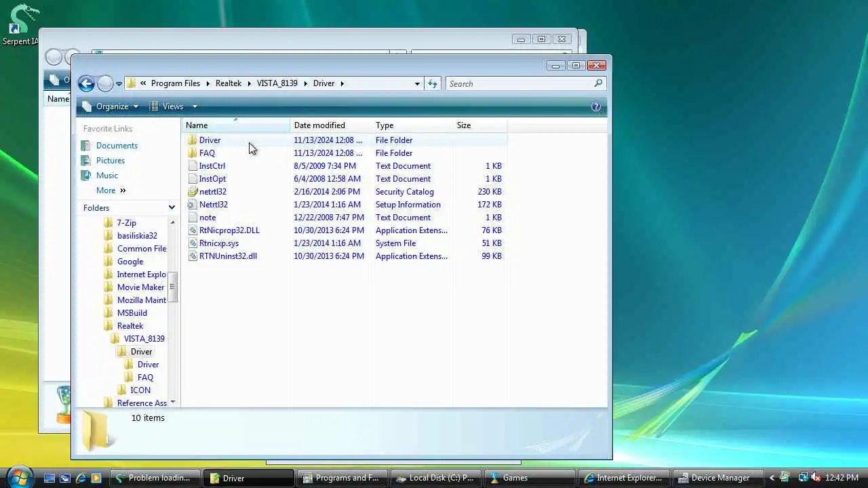This screenshot has width=868, height=488.
Task: Select VISTA_8139 in the address breadcrumb
Action: click(x=277, y=83)
